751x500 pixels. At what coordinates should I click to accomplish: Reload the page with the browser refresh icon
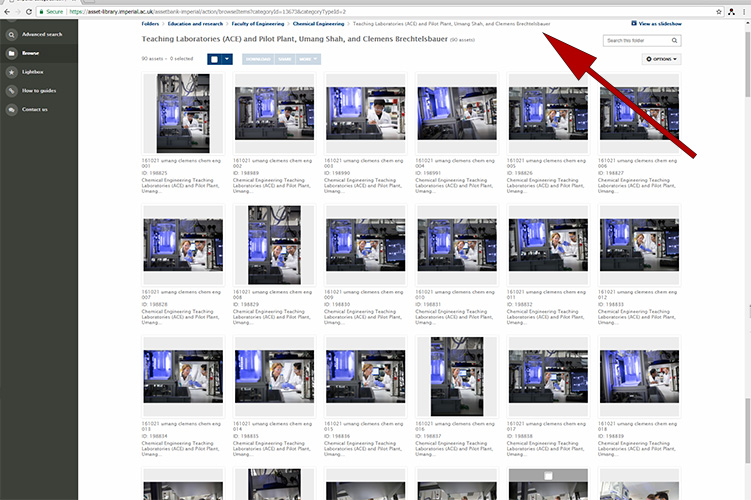30,10
